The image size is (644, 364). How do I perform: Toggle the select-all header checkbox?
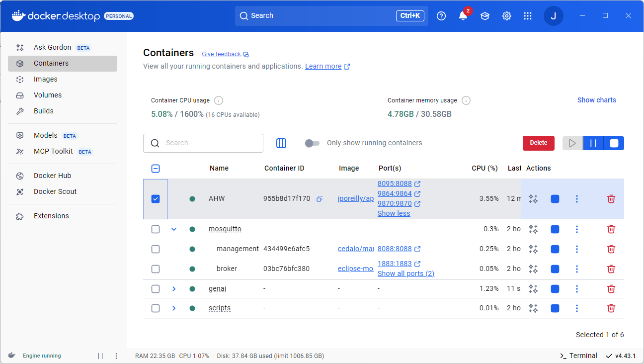(x=156, y=169)
